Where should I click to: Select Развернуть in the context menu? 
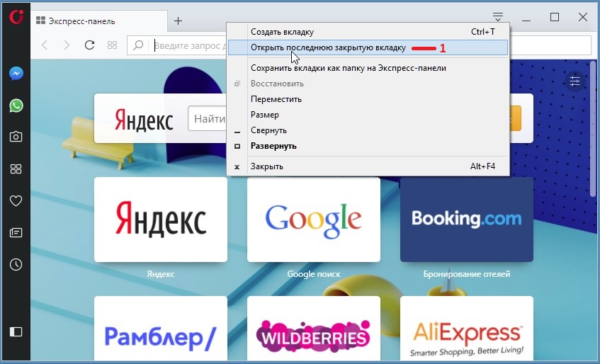point(368,146)
